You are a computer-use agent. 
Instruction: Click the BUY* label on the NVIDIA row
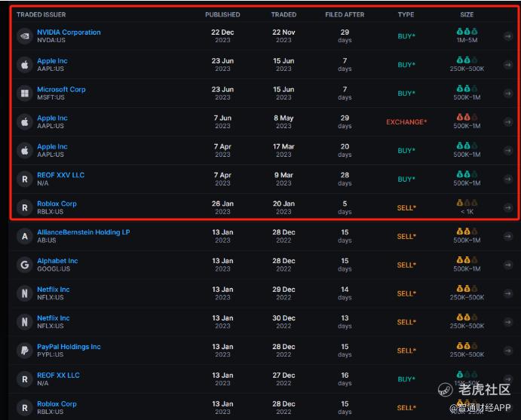[x=406, y=36]
